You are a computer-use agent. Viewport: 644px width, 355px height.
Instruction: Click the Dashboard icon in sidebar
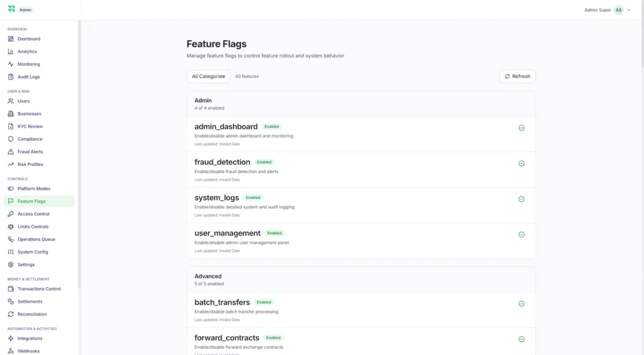(x=11, y=38)
